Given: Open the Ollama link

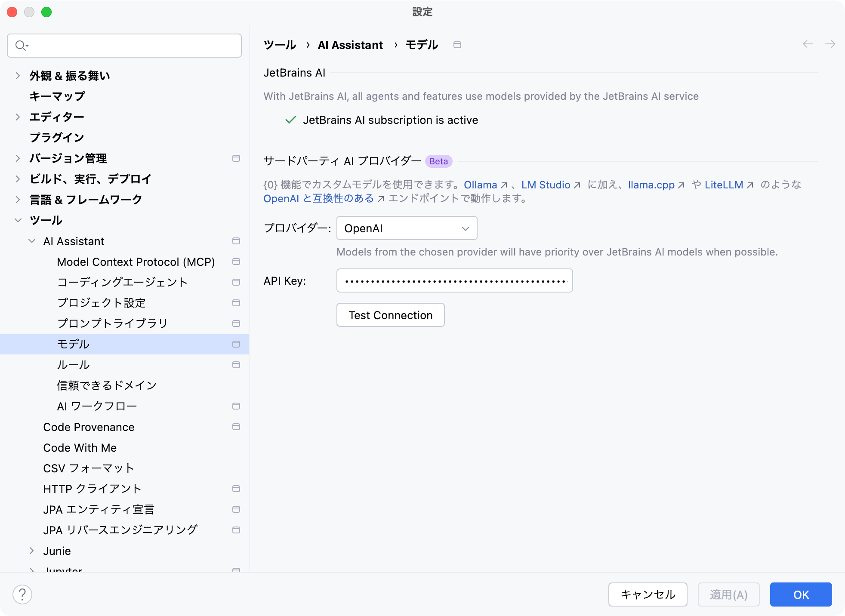Looking at the screenshot, I should (x=480, y=185).
